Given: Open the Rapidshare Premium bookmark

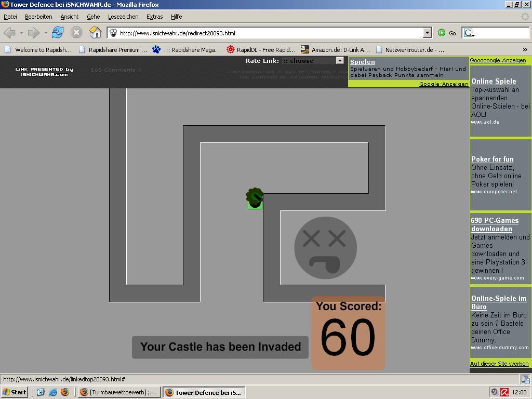Looking at the screenshot, I should 113,50.
